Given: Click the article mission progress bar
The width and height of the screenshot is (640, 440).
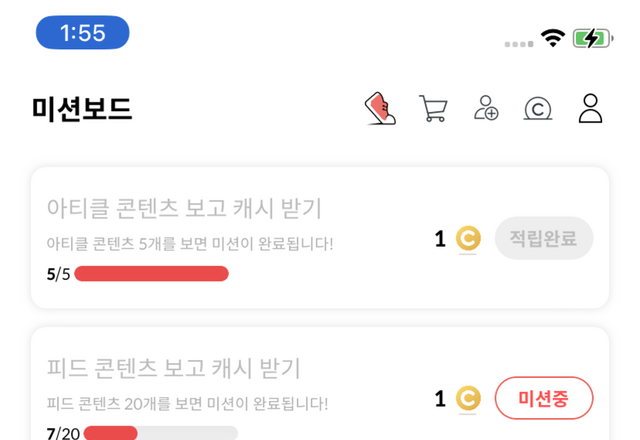Looking at the screenshot, I should [151, 274].
